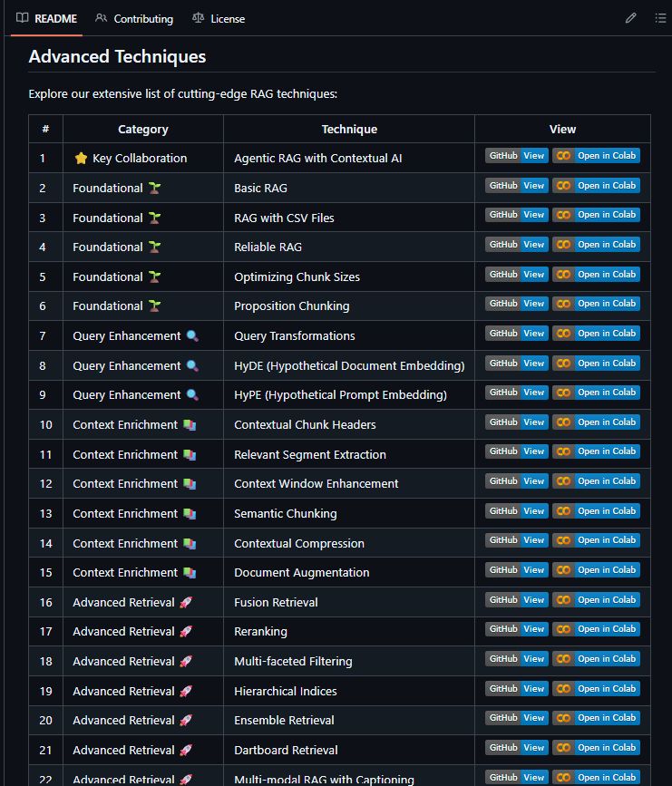Open GitHub View badge for Optimizing Chunk Sizes
Image resolution: width=672 pixels, height=786 pixels.
pos(517,274)
